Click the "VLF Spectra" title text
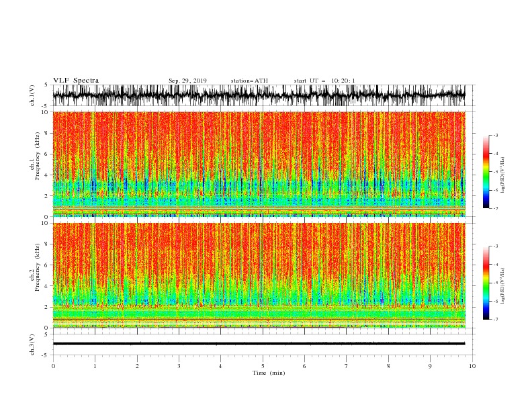 (76, 81)
